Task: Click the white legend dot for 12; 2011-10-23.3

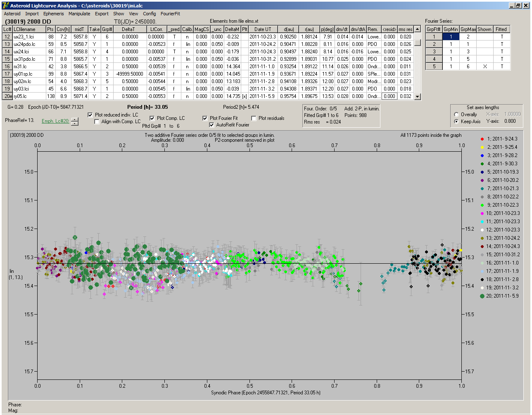Action: [482, 230]
